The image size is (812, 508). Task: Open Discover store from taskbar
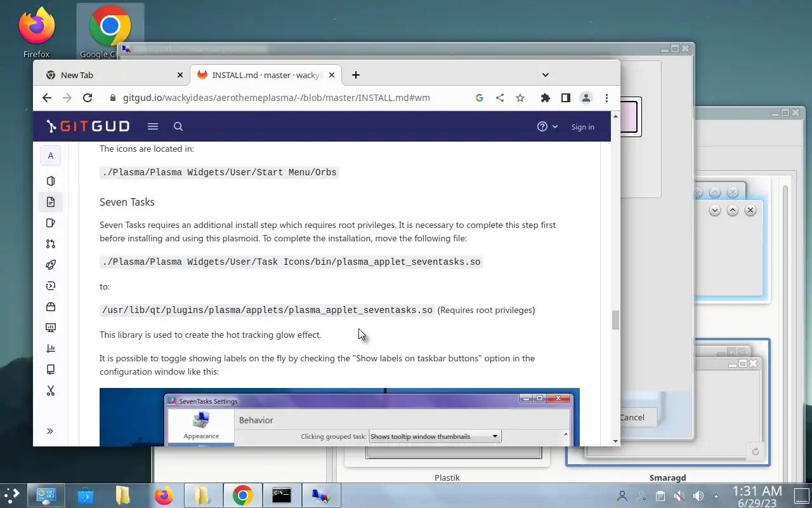(x=86, y=495)
